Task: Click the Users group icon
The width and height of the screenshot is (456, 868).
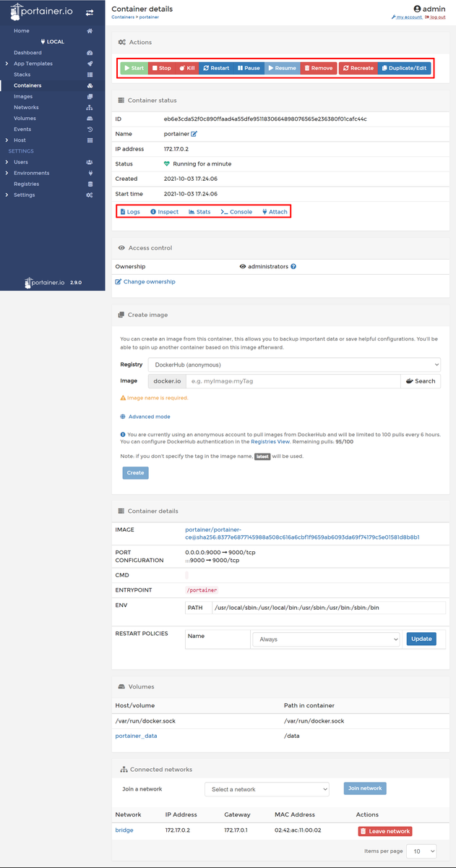Action: [x=90, y=162]
